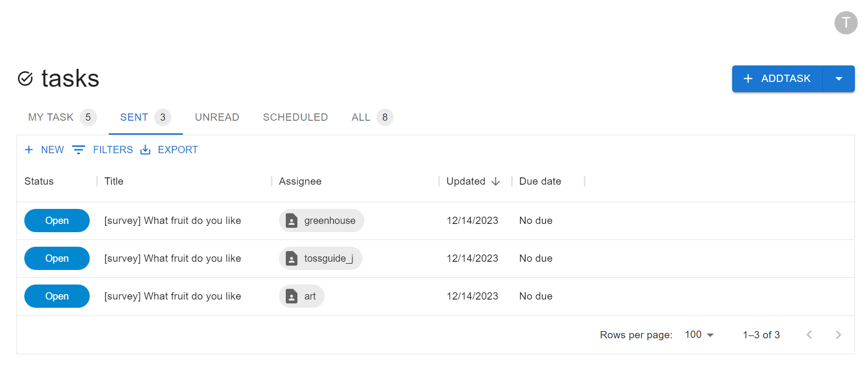
Task: Expand the ADDTASK dropdown arrow
Action: click(838, 79)
